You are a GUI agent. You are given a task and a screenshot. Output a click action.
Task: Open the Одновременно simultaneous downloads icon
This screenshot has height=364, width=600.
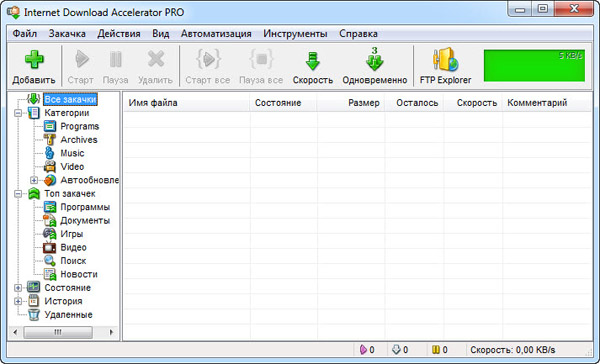coord(375,59)
